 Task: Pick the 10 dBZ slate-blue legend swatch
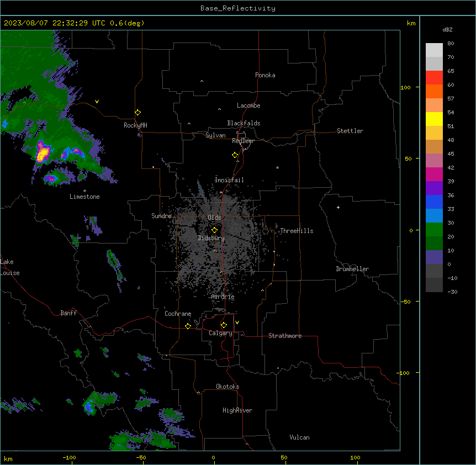(434, 257)
